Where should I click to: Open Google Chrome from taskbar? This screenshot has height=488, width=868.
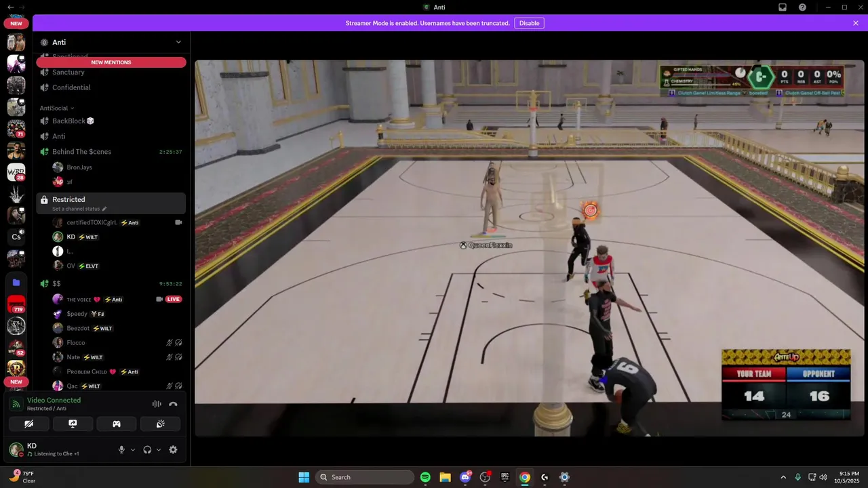[524, 477]
